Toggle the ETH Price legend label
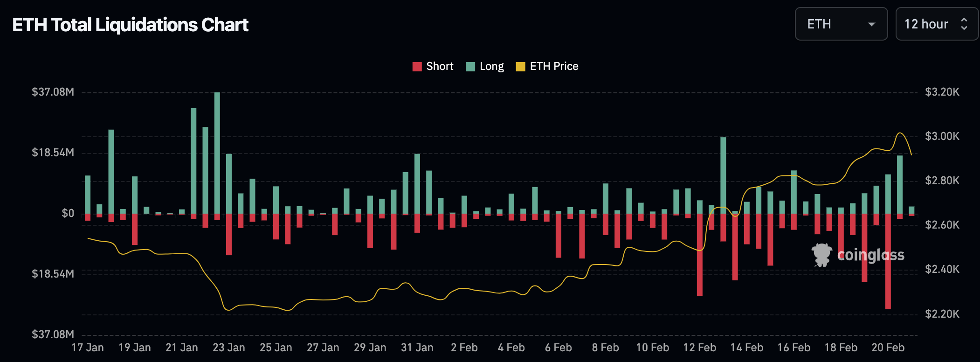980x362 pixels. coord(554,67)
